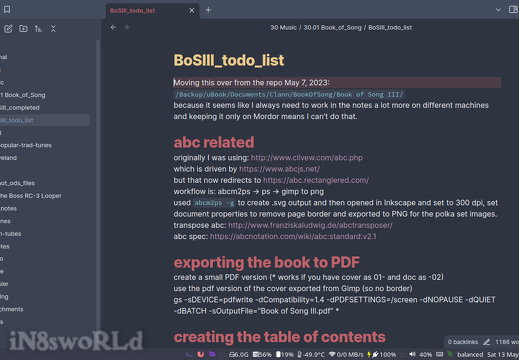Click the Sat 13 May clock
The height and width of the screenshot is (360, 519).
pos(503,355)
